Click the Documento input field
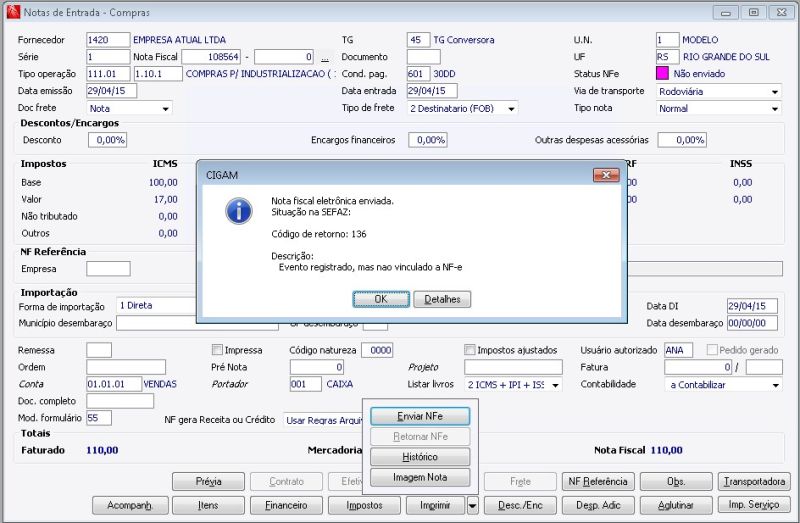Image resolution: width=800 pixels, height=523 pixels. coord(423,57)
